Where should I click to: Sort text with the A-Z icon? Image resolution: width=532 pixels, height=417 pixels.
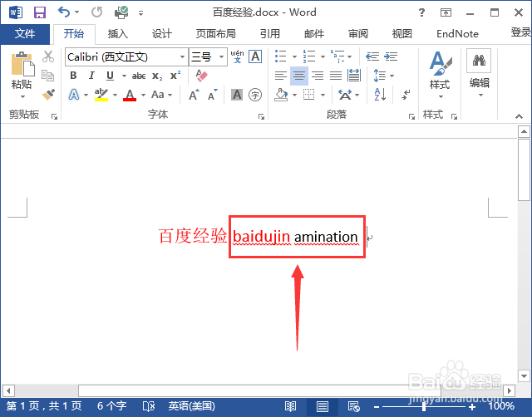tap(380, 94)
